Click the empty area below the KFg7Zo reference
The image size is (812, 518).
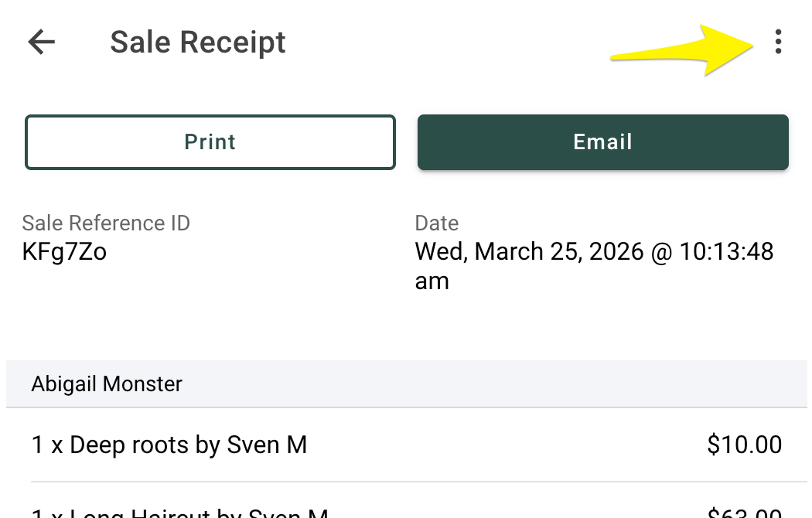116,309
